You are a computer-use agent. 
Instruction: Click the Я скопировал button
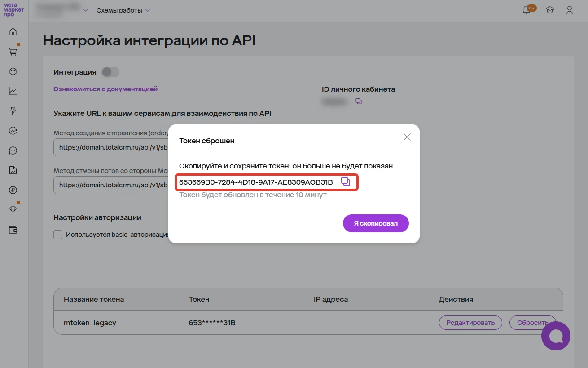point(376,223)
